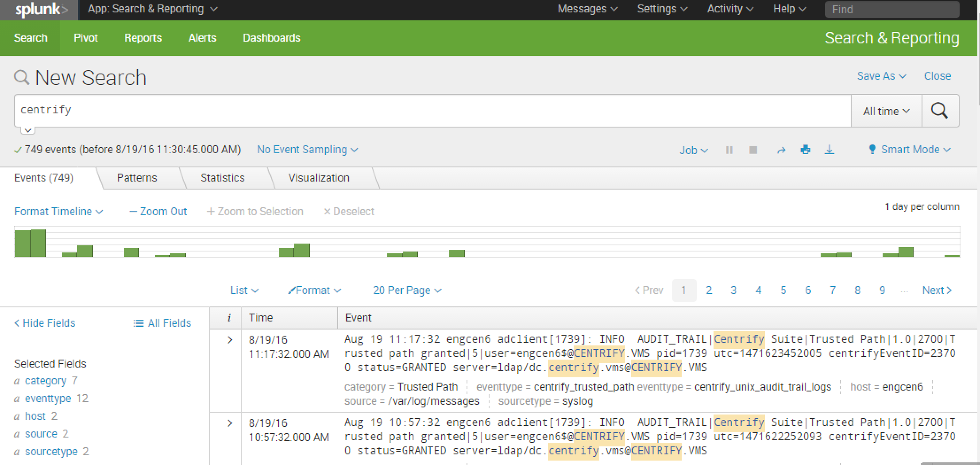Select the sourcetype field
980x465 pixels.
(x=51, y=452)
